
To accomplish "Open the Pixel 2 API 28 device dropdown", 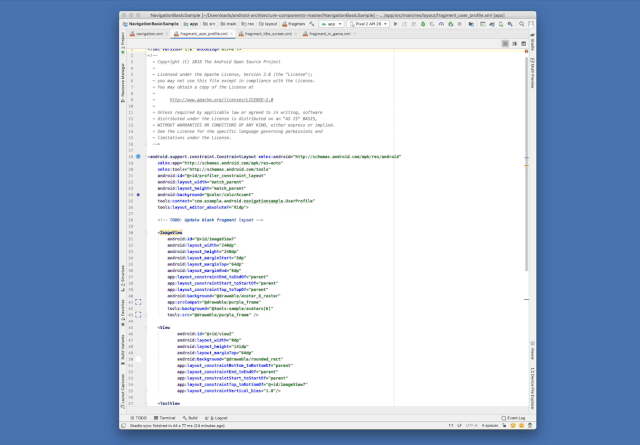I will [x=369, y=23].
